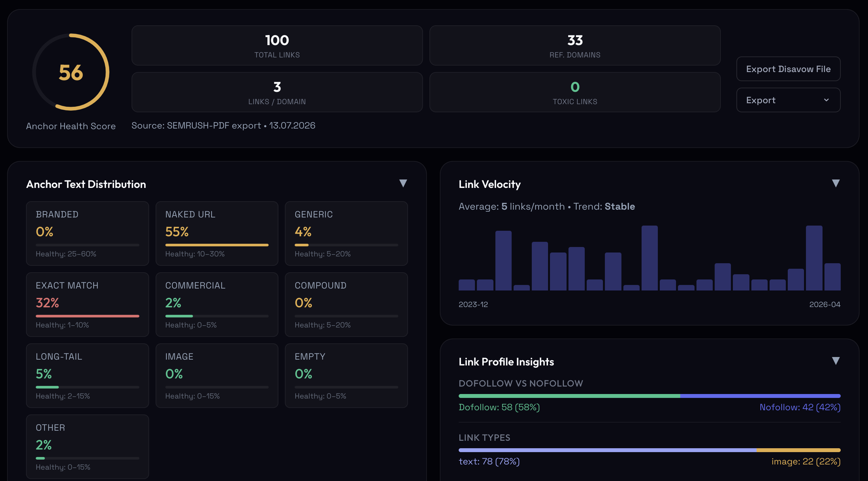
Task: Select the Toxic Links stat card
Action: tap(575, 92)
